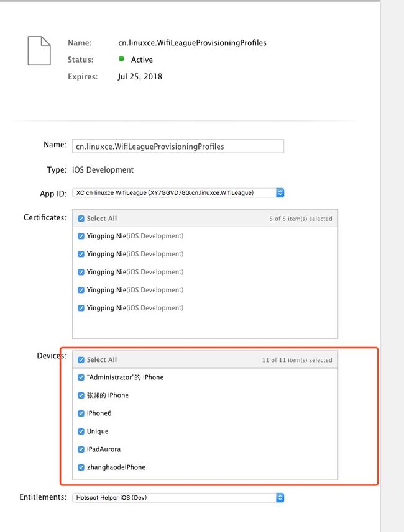Toggle Select All certificates checkbox
The height and width of the screenshot is (532, 404).
(x=81, y=219)
